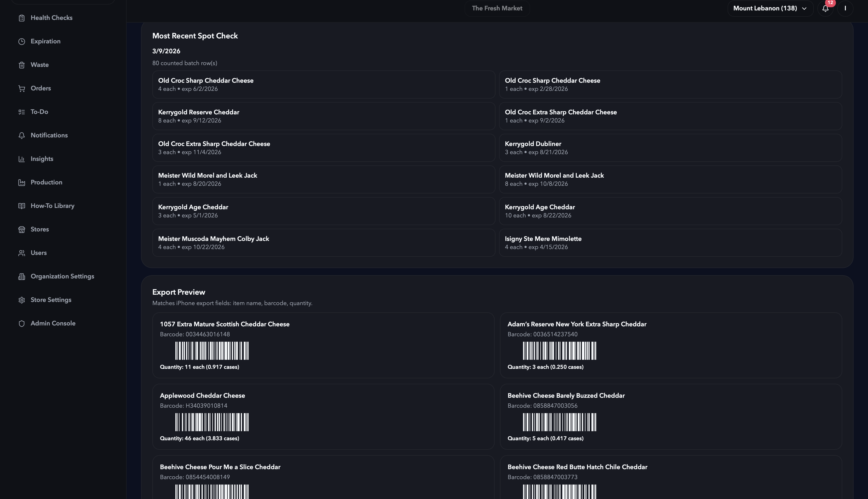
Task: Click 'Barcode: 0858847003056' text
Action: coord(542,406)
